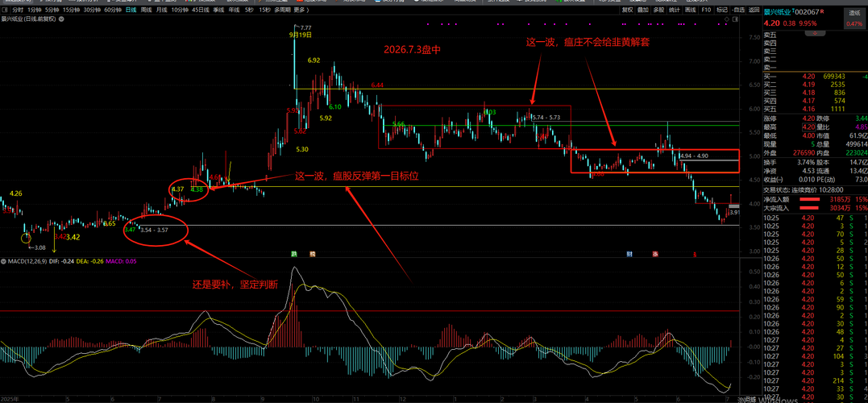The width and height of the screenshot is (868, 403).
Task: Click the 9月19日 peak date label
Action: [x=300, y=35]
